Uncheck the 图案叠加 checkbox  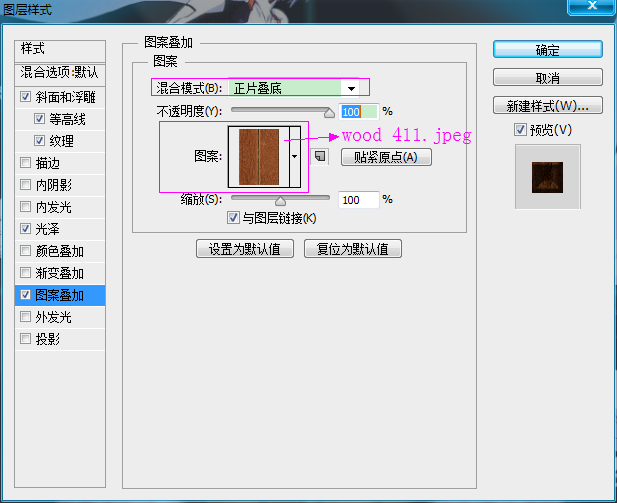click(x=26, y=295)
